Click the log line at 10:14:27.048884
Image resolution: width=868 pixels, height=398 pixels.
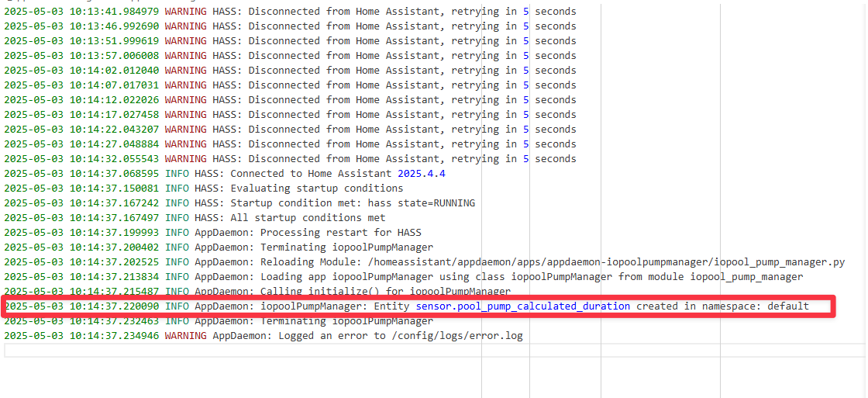point(290,144)
